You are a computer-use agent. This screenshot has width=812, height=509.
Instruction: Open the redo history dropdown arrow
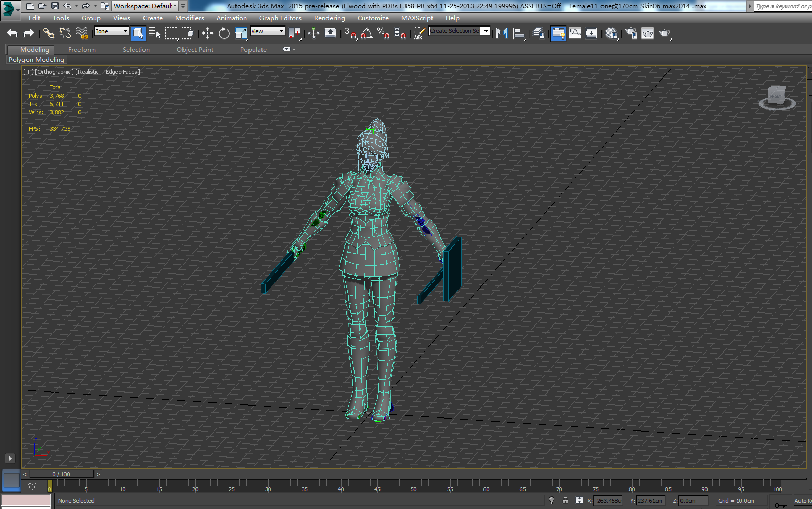(95, 6)
